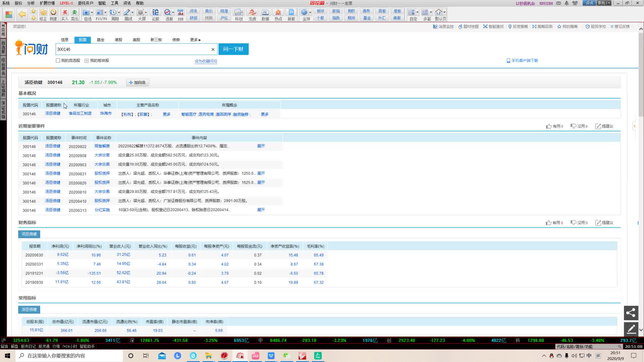Check the 我的板块股 checkbox
Screen dimensions: 644x362
[87, 61]
